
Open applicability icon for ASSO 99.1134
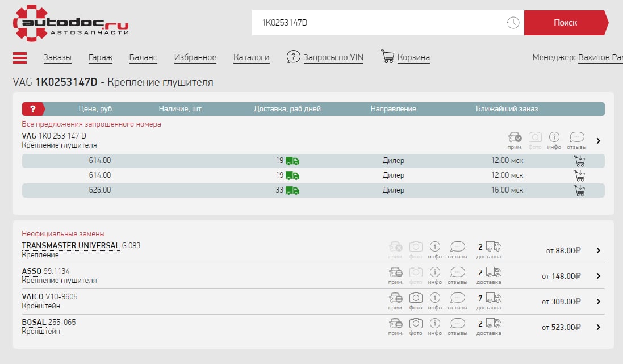[396, 272]
